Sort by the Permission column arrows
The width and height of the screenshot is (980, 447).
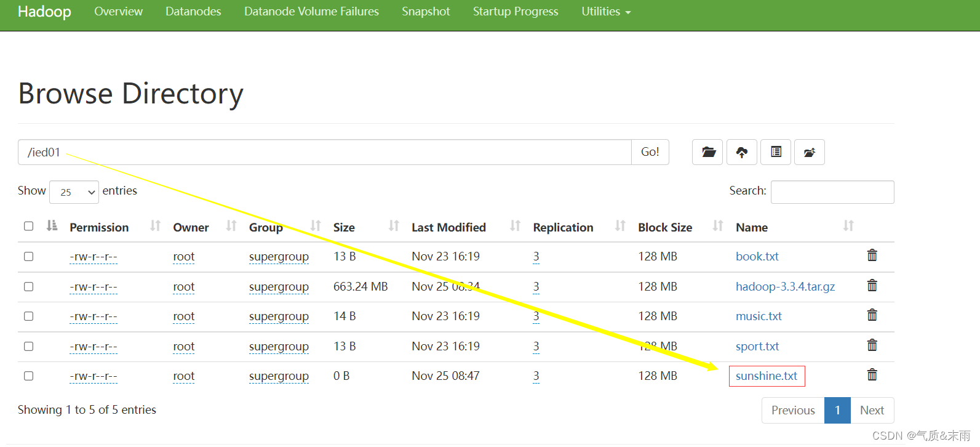point(155,227)
